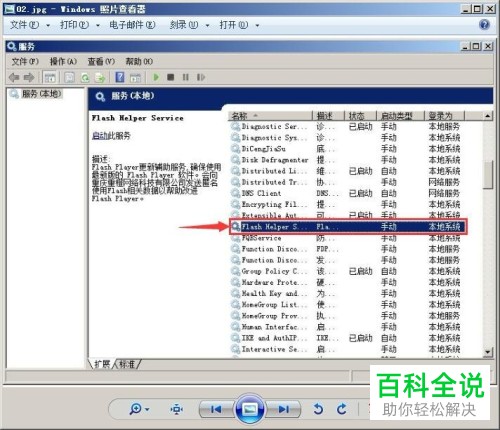Screen dimensions: 500x430
Task: Select the Health Key and... service row
Action: click(346, 294)
